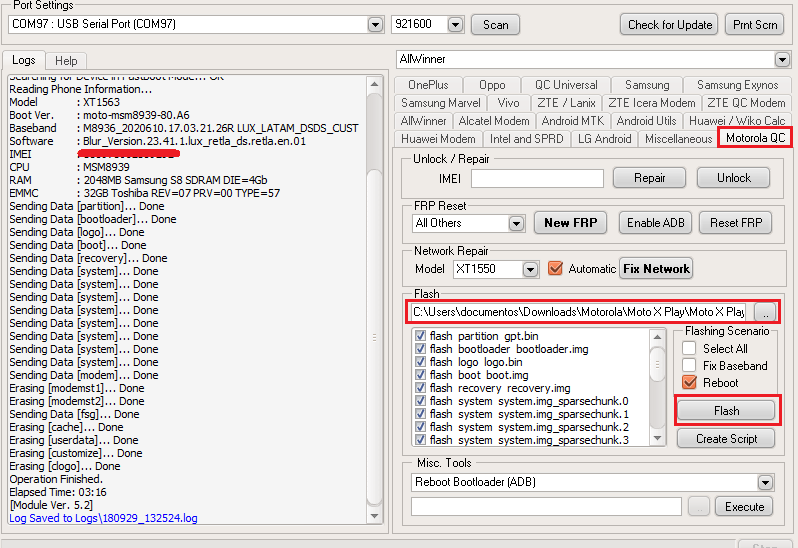This screenshot has height=548, width=798.
Task: Select the Motorola QC tab
Action: (x=755, y=138)
